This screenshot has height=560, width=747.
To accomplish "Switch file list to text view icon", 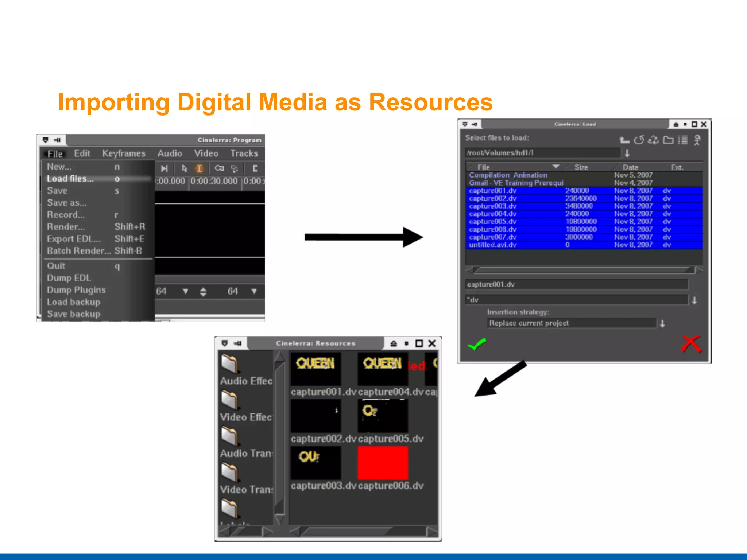I will [x=683, y=140].
